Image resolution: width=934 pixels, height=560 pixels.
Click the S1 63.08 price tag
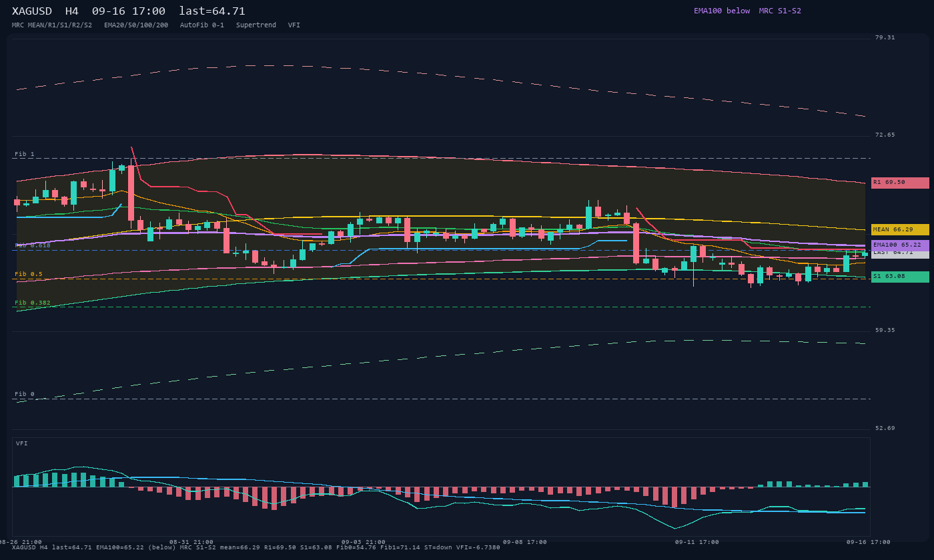point(900,277)
